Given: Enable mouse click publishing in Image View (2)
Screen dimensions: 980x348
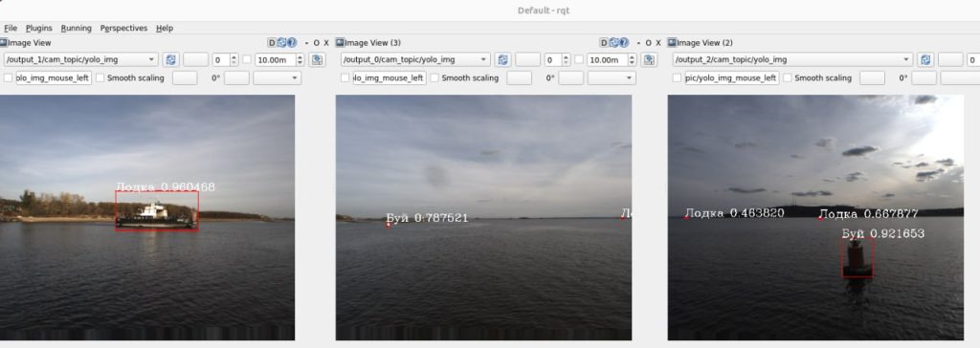Looking at the screenshot, I should point(677,78).
